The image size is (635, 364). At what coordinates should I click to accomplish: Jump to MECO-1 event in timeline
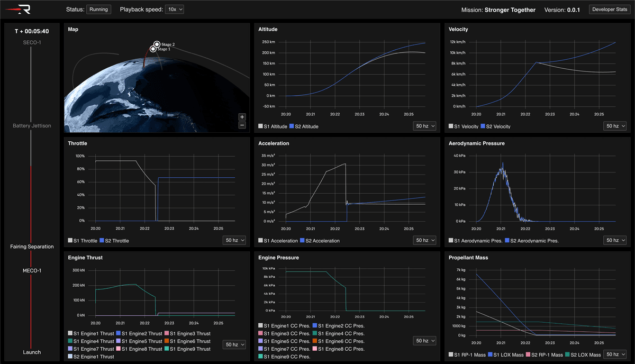click(x=32, y=271)
